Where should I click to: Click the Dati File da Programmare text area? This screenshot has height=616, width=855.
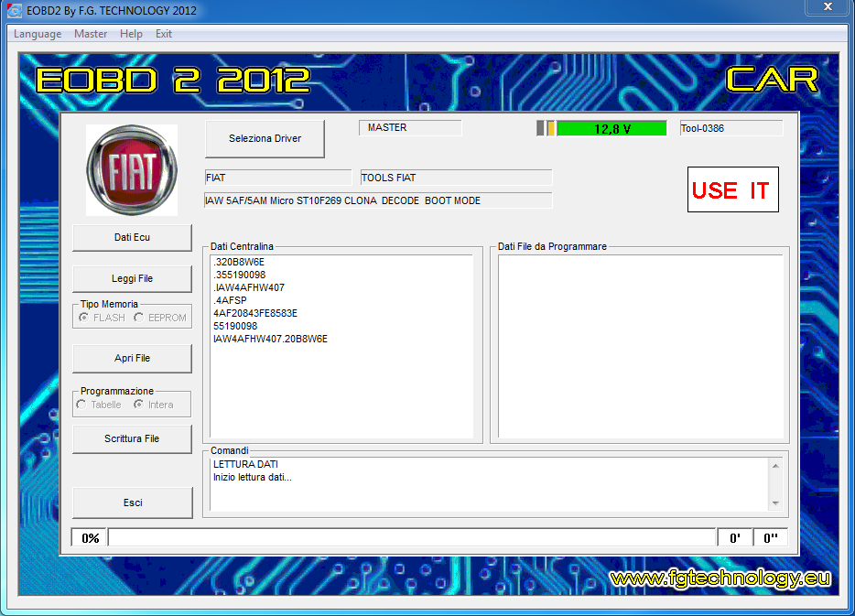pos(641,346)
